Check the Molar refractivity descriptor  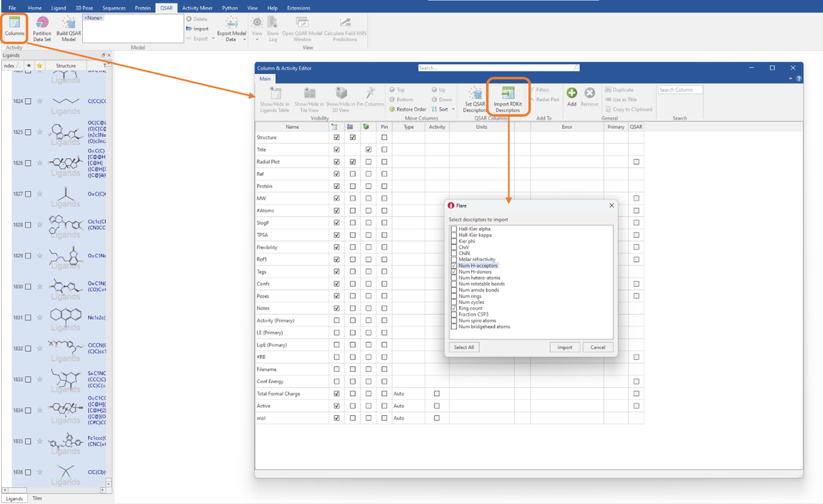click(454, 259)
